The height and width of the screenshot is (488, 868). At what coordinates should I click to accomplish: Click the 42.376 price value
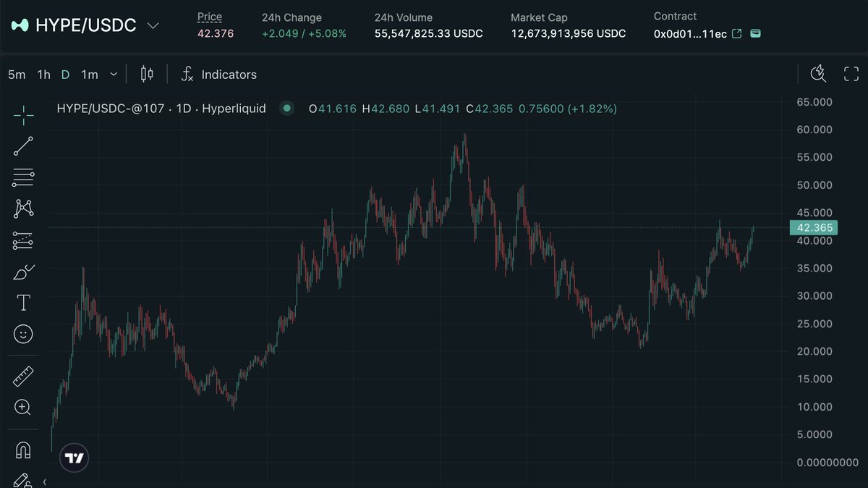(x=216, y=33)
